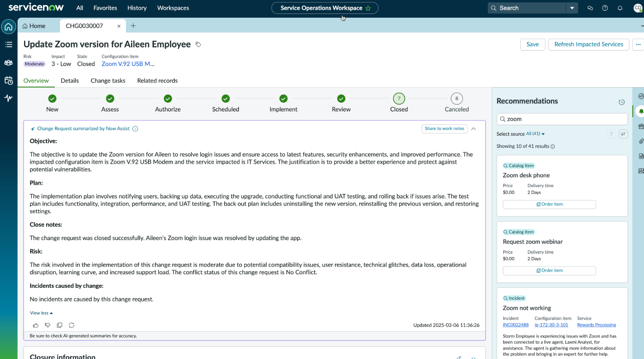
Task: Click the filter icon in Recommendations
Action: point(611,134)
